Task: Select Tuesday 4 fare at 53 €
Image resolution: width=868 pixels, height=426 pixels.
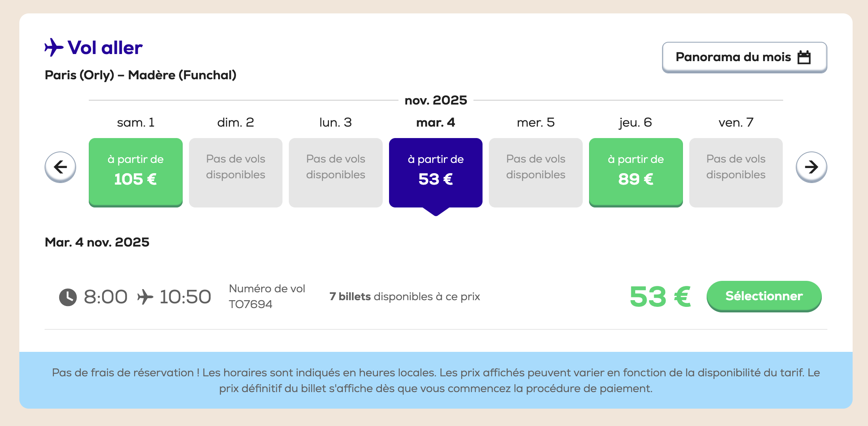Action: (x=436, y=172)
